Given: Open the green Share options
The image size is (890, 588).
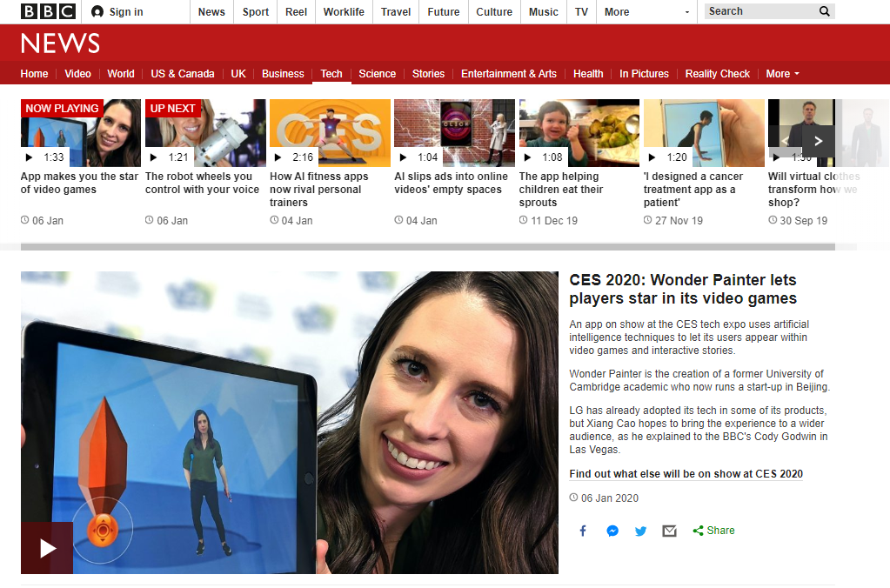Looking at the screenshot, I should click(713, 530).
